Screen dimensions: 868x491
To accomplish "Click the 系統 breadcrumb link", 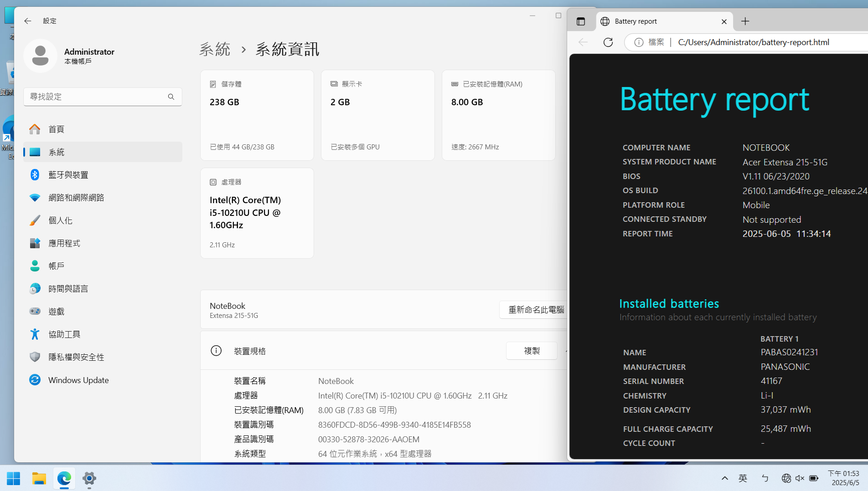I will coord(215,49).
